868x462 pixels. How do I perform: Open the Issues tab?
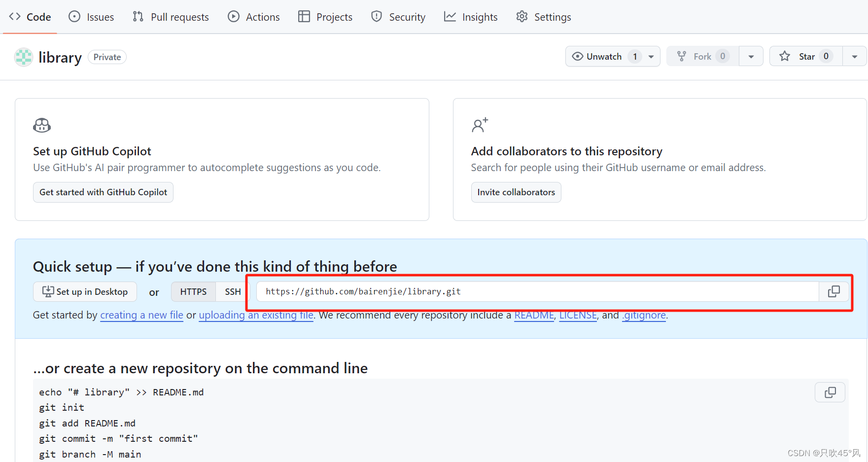pos(91,17)
